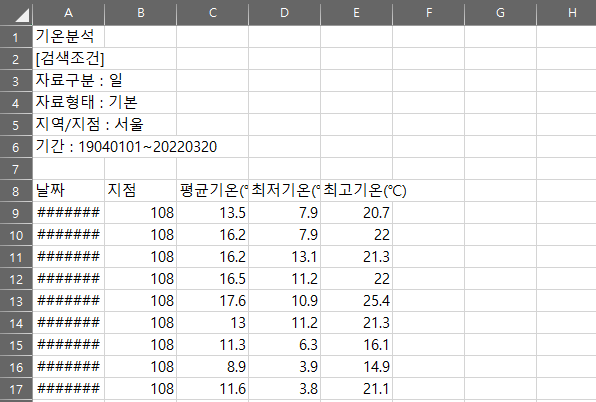
Task: Click minimum temperature 6.3 in row 15
Action: click(x=284, y=345)
